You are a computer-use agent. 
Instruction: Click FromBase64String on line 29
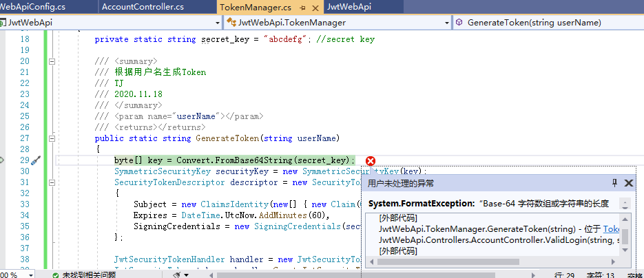254,160
